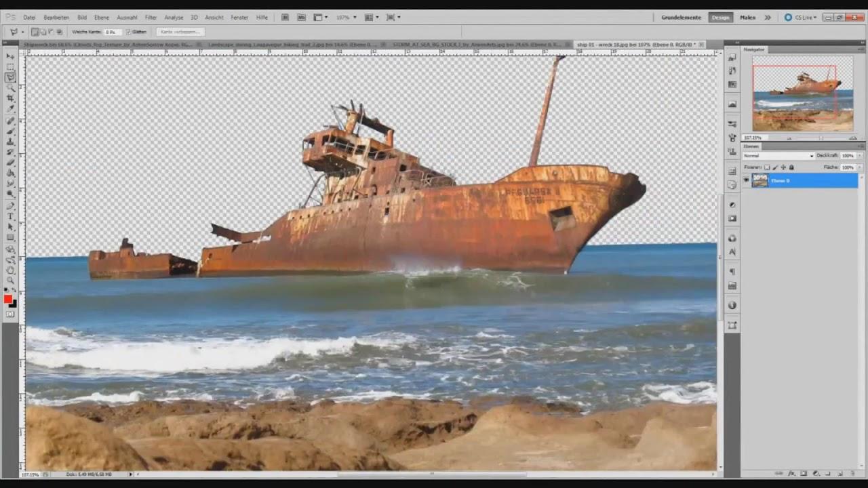Click the Grundelemente workspace button

(681, 17)
